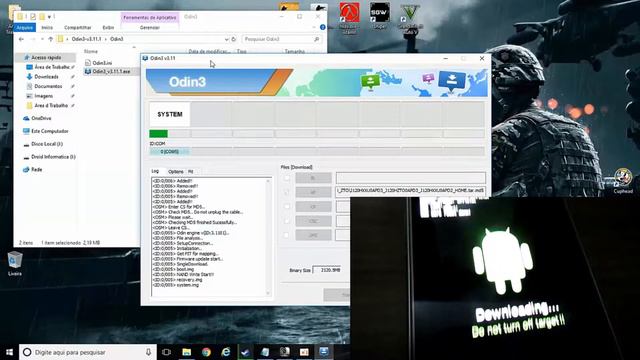Switch to the Options tab in Odin

[176, 171]
